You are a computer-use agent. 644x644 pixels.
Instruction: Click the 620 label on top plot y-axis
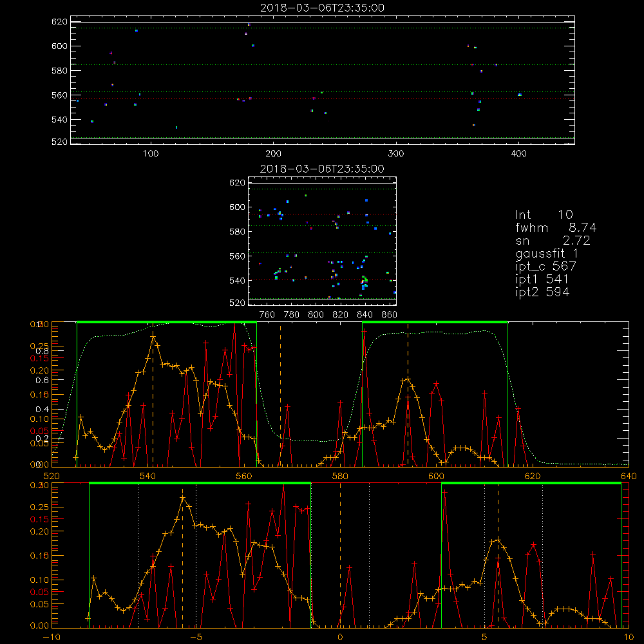click(59, 22)
